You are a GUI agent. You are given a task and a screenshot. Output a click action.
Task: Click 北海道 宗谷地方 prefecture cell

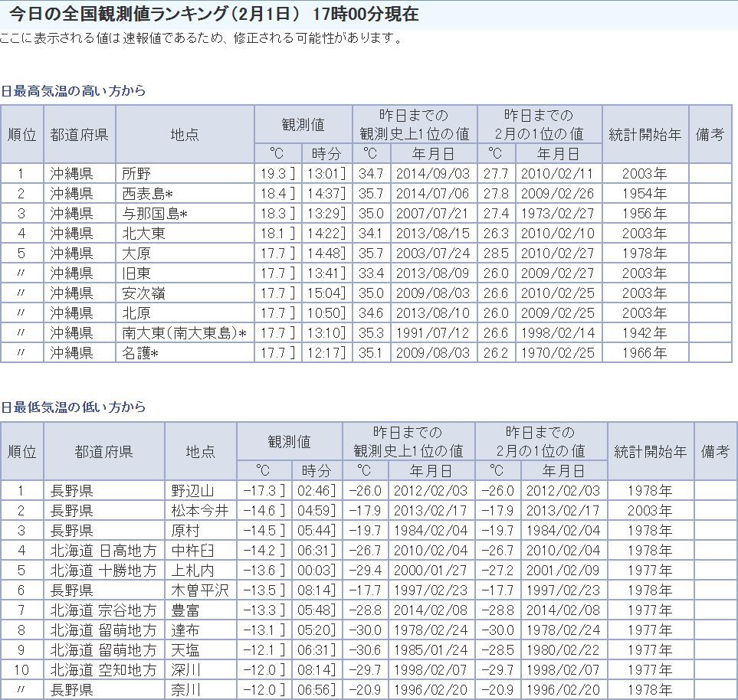(103, 610)
